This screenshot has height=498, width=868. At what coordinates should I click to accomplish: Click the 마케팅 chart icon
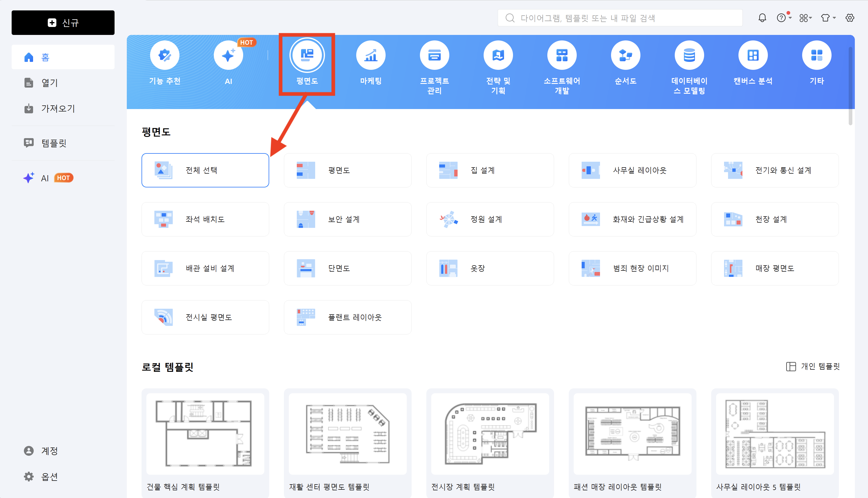(x=371, y=55)
